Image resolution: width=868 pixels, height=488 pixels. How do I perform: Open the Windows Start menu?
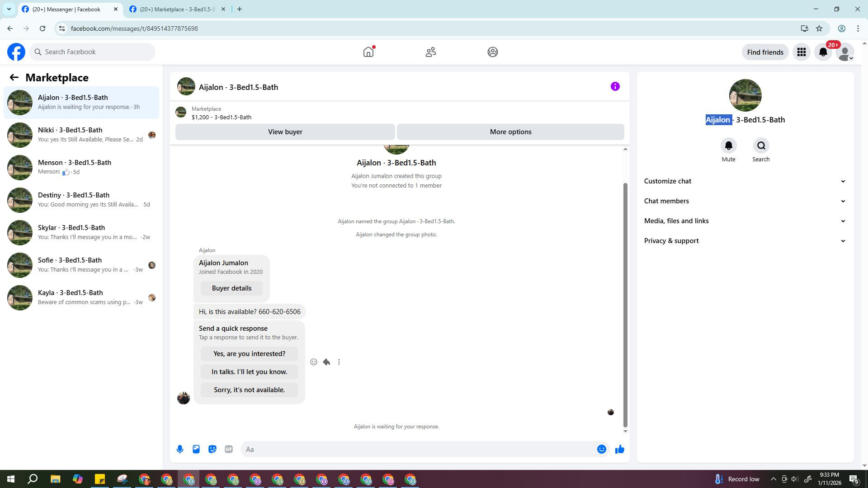click(x=11, y=479)
